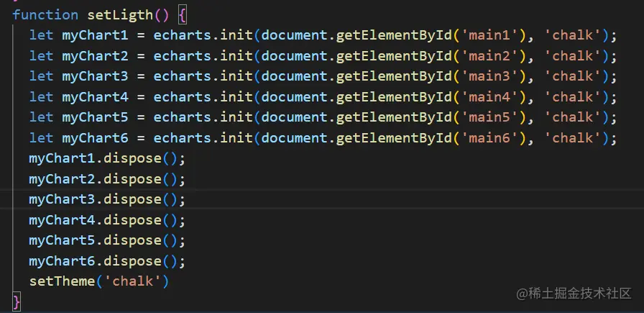Click the init method on the myChart4 line

tap(236, 97)
